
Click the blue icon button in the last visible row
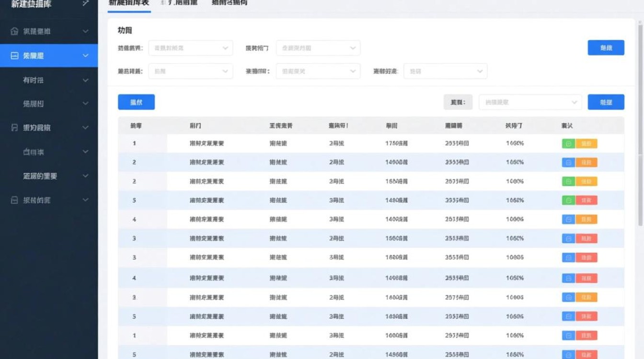tap(568, 354)
